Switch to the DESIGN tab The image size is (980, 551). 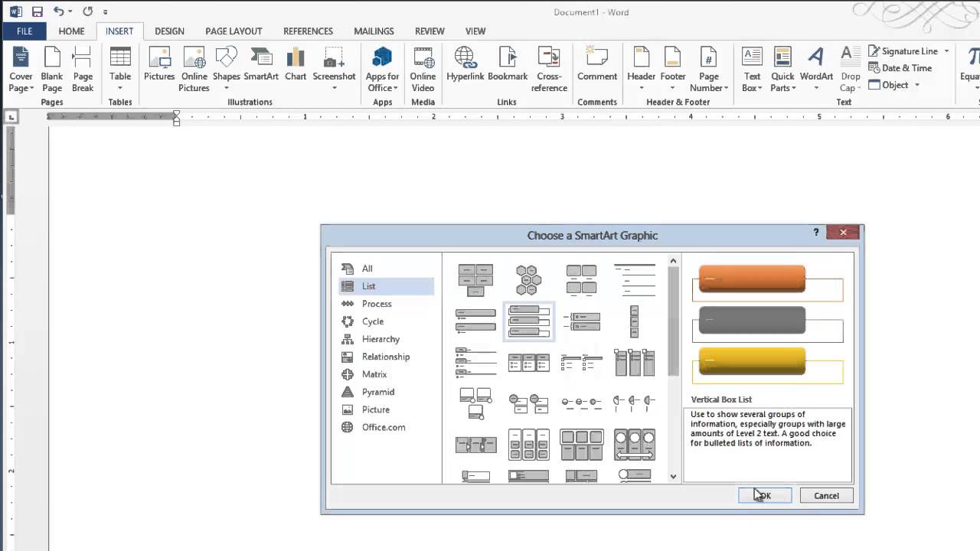tap(169, 31)
